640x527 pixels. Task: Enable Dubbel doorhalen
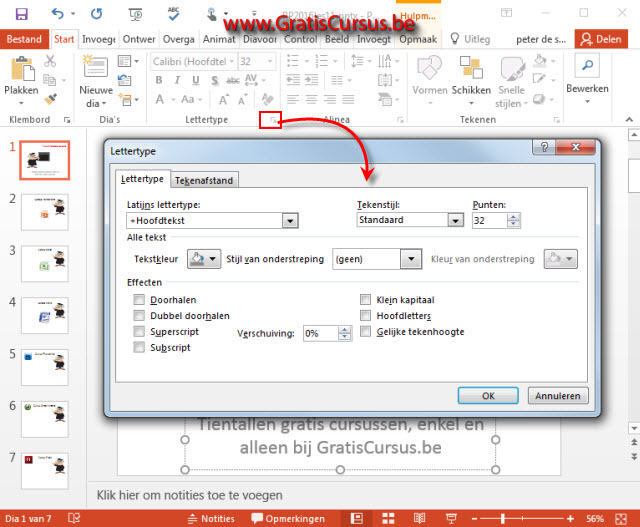pos(139,316)
